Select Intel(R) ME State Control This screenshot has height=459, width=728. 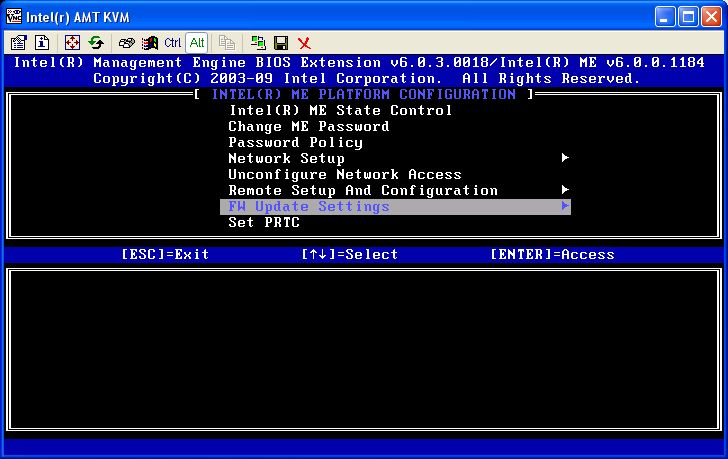340,110
